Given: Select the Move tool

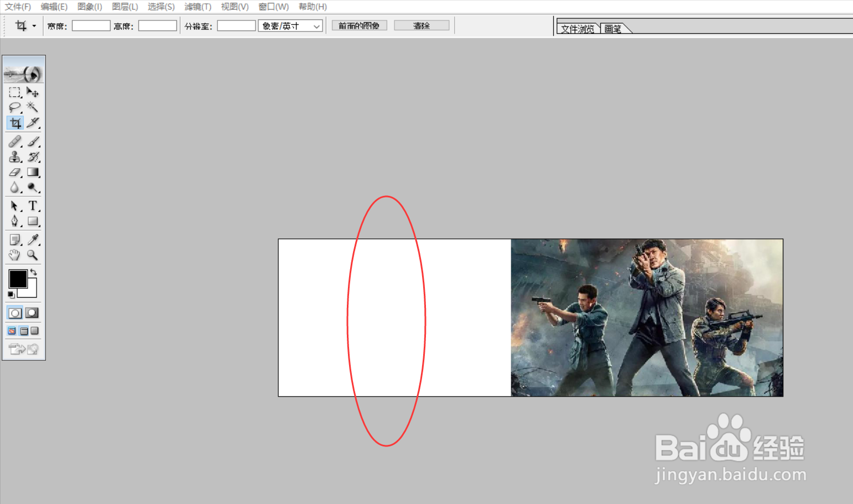Looking at the screenshot, I should click(33, 92).
